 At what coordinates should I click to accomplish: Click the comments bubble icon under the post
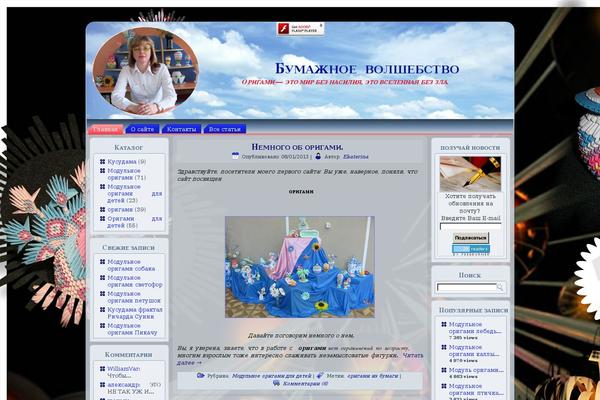[276, 383]
